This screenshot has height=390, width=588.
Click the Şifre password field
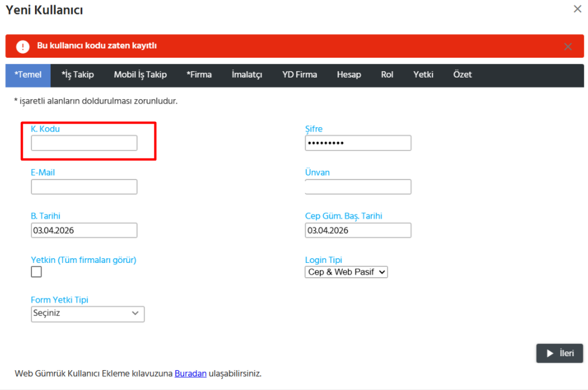(358, 143)
